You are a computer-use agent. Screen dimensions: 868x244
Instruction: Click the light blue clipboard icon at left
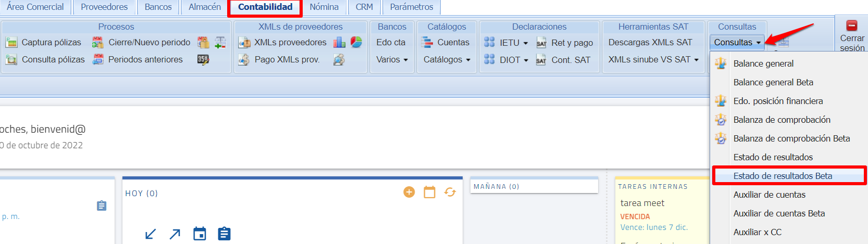click(102, 206)
